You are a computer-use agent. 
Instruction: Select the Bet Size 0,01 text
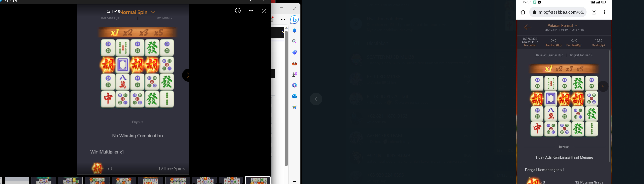click(111, 18)
